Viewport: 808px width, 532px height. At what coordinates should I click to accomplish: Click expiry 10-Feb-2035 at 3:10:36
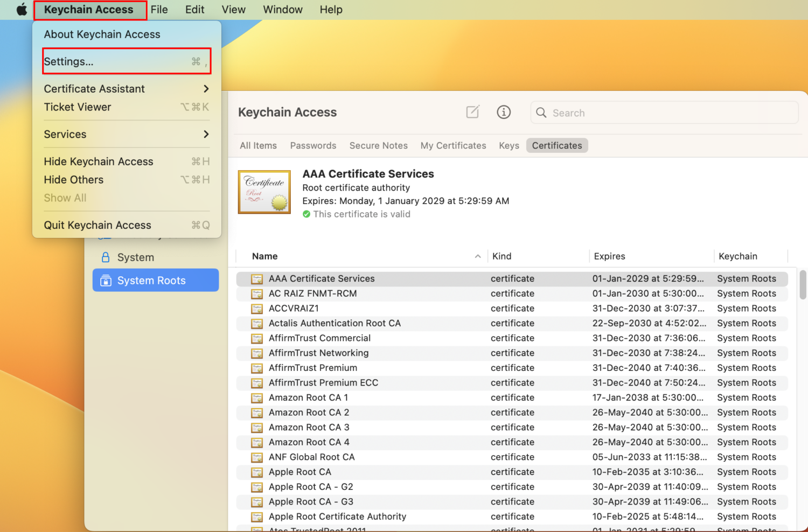point(648,472)
